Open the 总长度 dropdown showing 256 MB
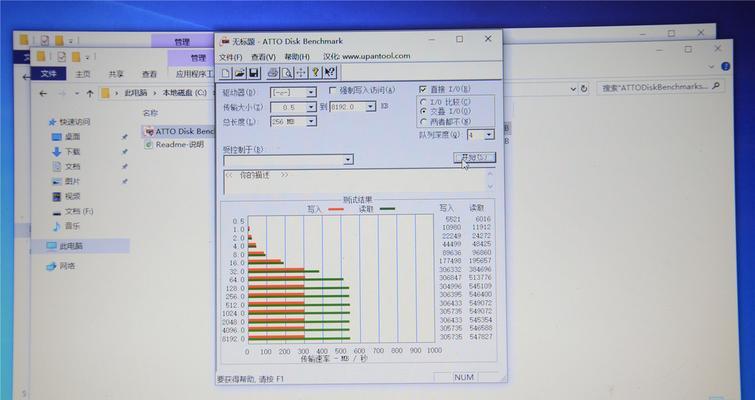The height and width of the screenshot is (400, 755). (311, 121)
